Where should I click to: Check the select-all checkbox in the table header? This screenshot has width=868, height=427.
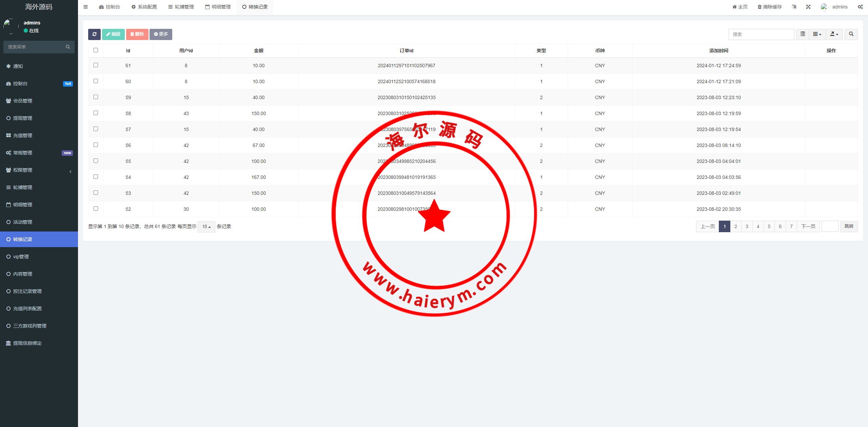96,50
